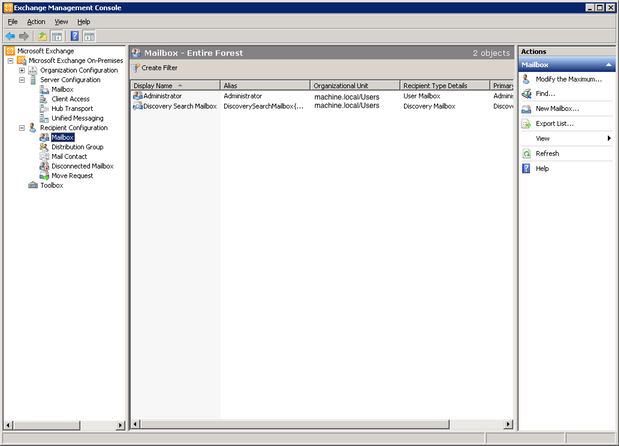Screen dimensions: 619x446
Task: Click the Create Filter button
Action: point(155,68)
